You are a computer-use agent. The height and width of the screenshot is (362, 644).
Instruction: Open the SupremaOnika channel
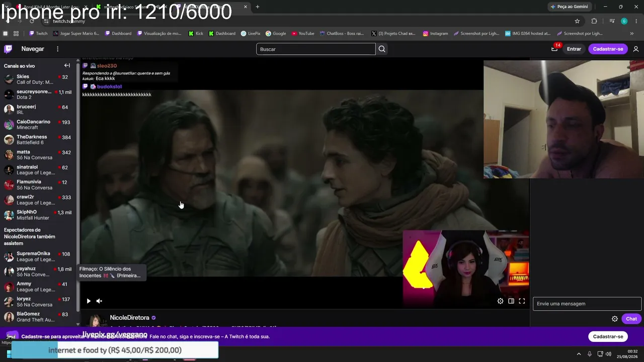[38, 256]
